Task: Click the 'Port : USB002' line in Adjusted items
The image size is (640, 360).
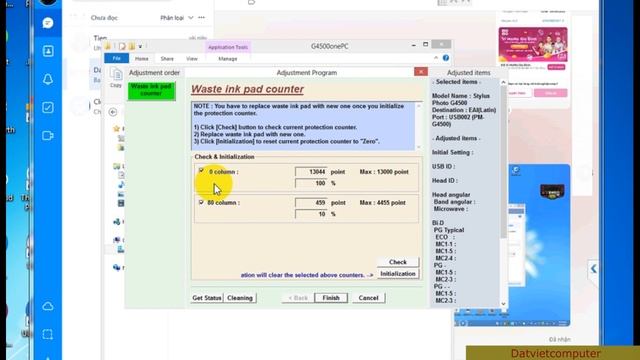Action: pos(458,117)
